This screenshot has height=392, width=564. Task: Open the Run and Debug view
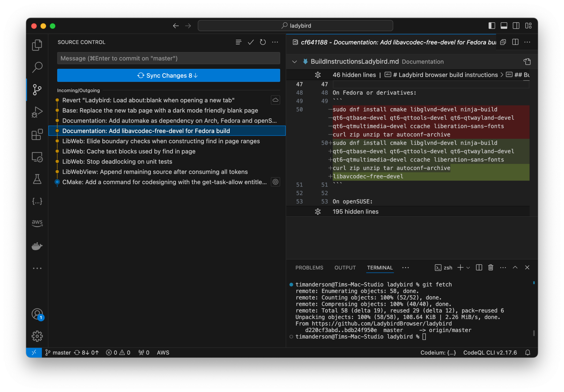pyautogui.click(x=37, y=112)
